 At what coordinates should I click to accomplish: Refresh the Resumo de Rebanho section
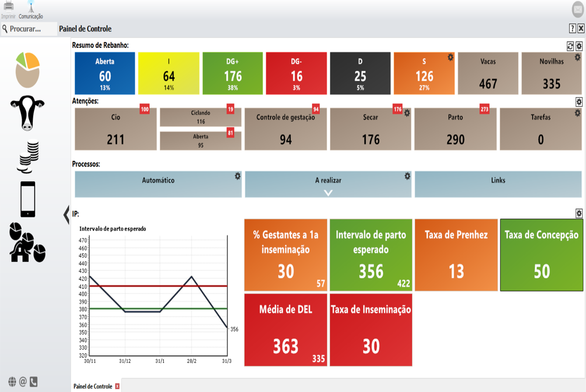click(570, 46)
